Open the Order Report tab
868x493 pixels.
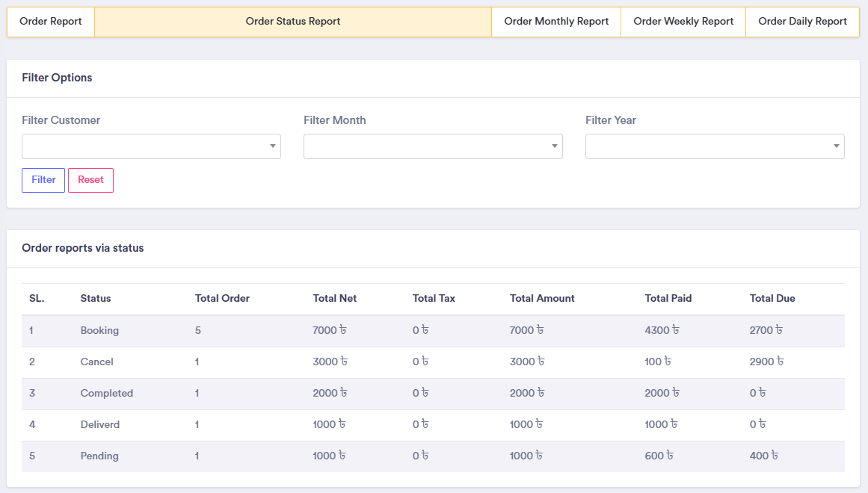point(51,22)
